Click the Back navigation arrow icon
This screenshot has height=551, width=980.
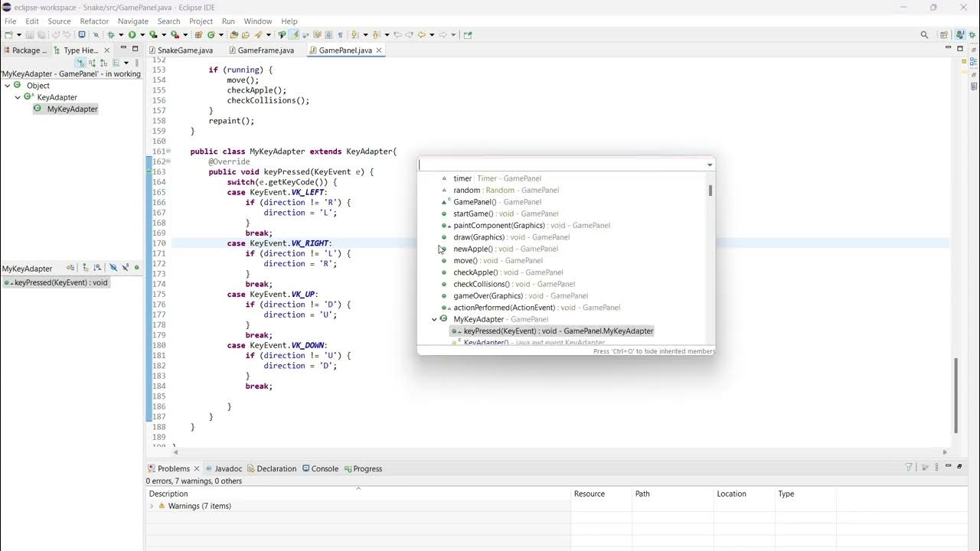(421, 34)
